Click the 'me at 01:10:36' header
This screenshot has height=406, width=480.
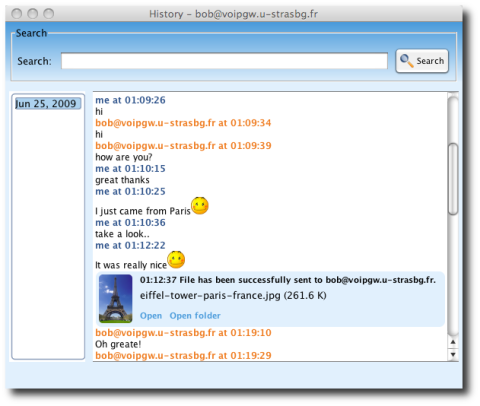click(130, 222)
